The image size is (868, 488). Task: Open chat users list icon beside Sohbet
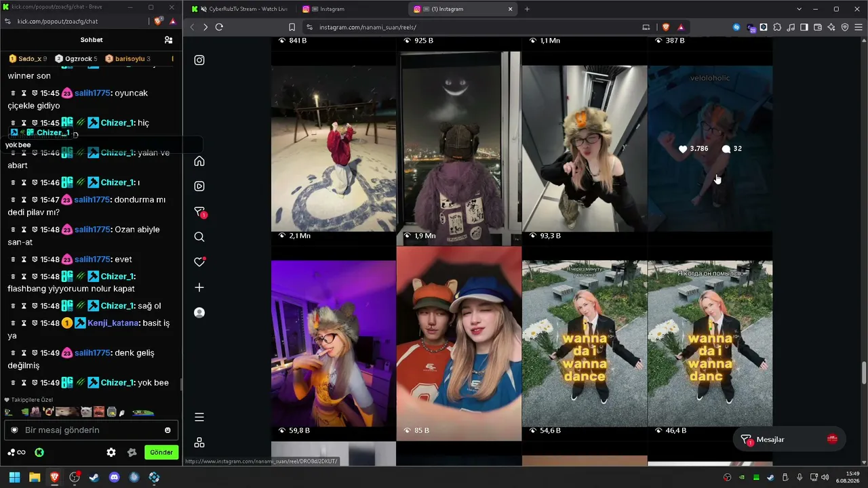(x=168, y=40)
